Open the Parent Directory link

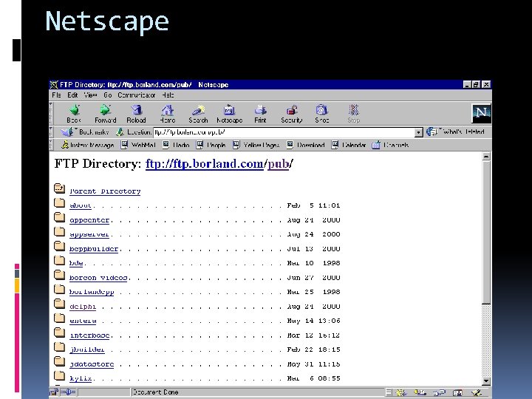coord(105,191)
